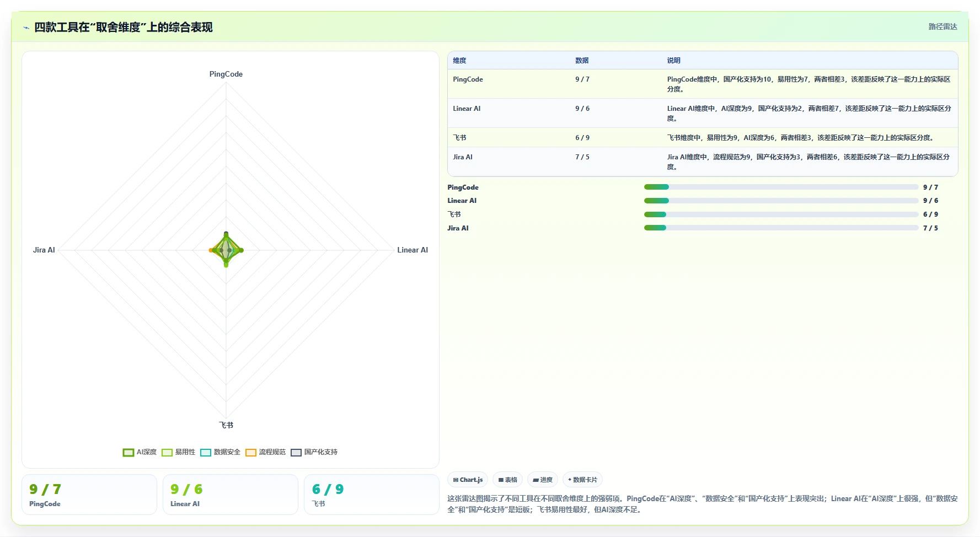
Task: Click the 飞书 label in progress list
Action: click(454, 214)
